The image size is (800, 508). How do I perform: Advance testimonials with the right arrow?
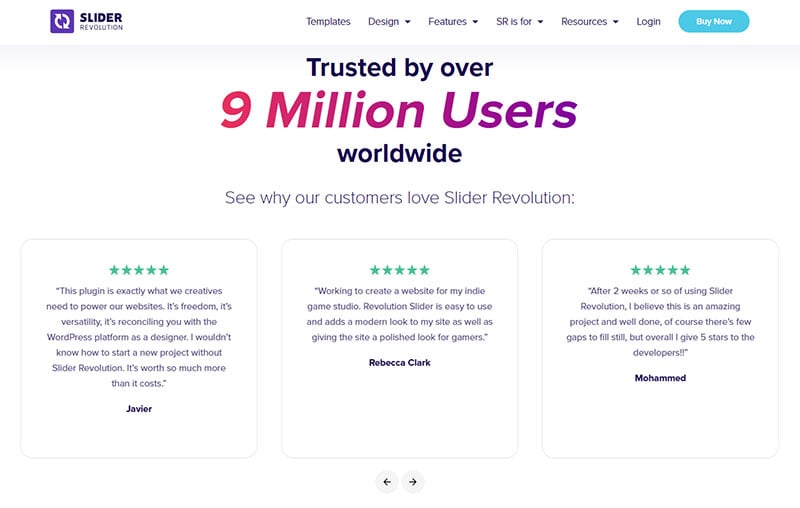(413, 481)
